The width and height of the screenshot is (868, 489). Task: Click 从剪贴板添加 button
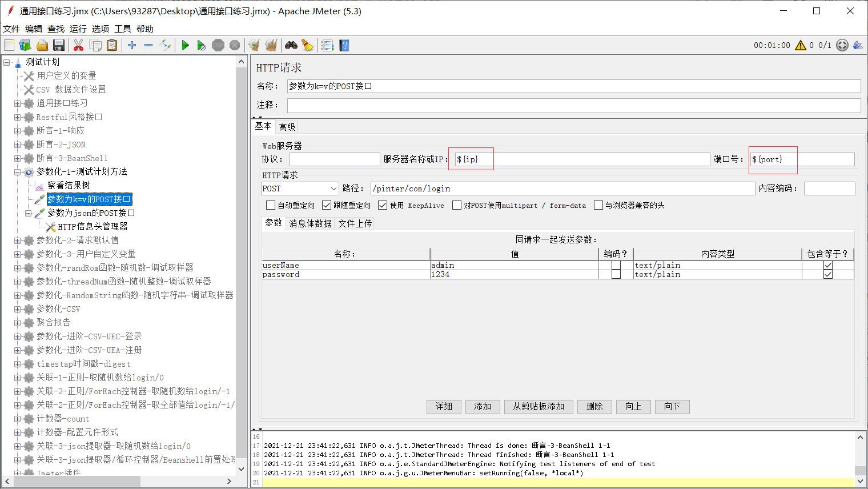(539, 407)
